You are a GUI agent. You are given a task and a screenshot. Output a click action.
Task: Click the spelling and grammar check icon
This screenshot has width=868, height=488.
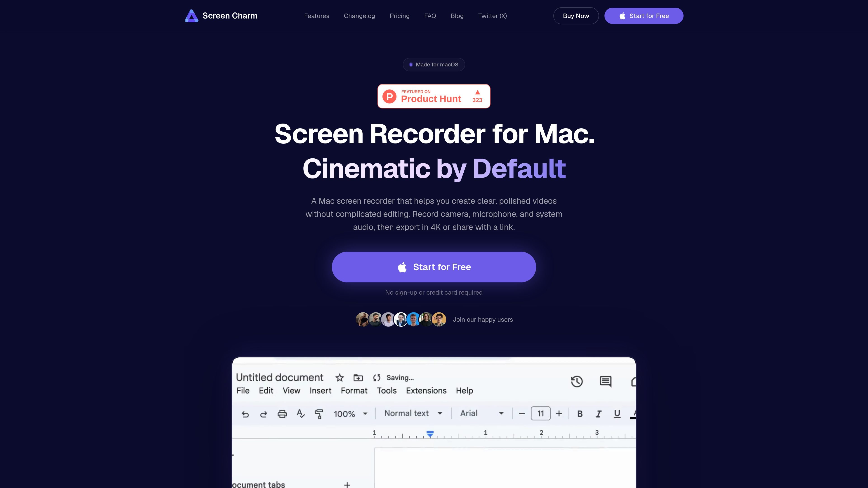coord(301,414)
